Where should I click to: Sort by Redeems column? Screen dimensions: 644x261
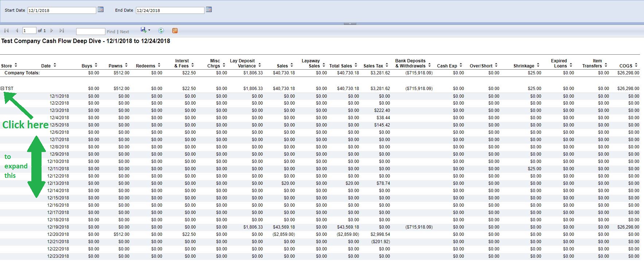pyautogui.click(x=159, y=65)
